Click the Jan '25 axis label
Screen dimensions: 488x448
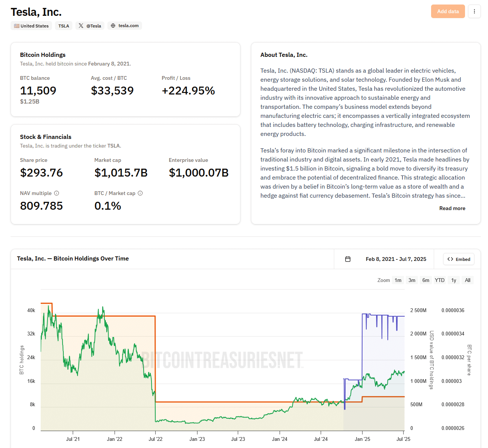click(x=363, y=439)
